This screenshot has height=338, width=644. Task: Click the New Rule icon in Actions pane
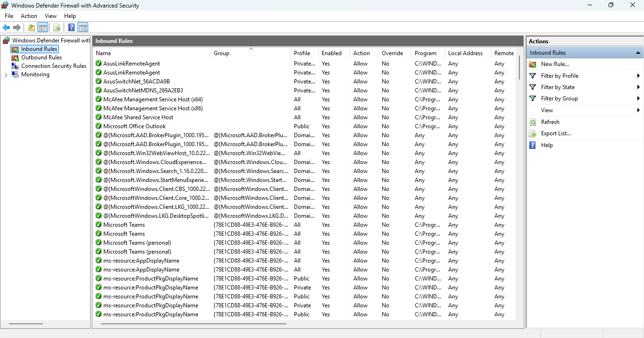tap(533, 64)
